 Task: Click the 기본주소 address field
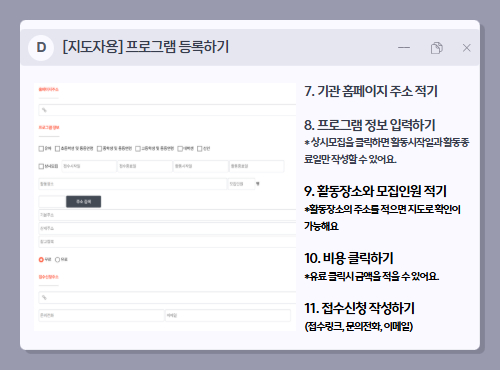click(167, 215)
